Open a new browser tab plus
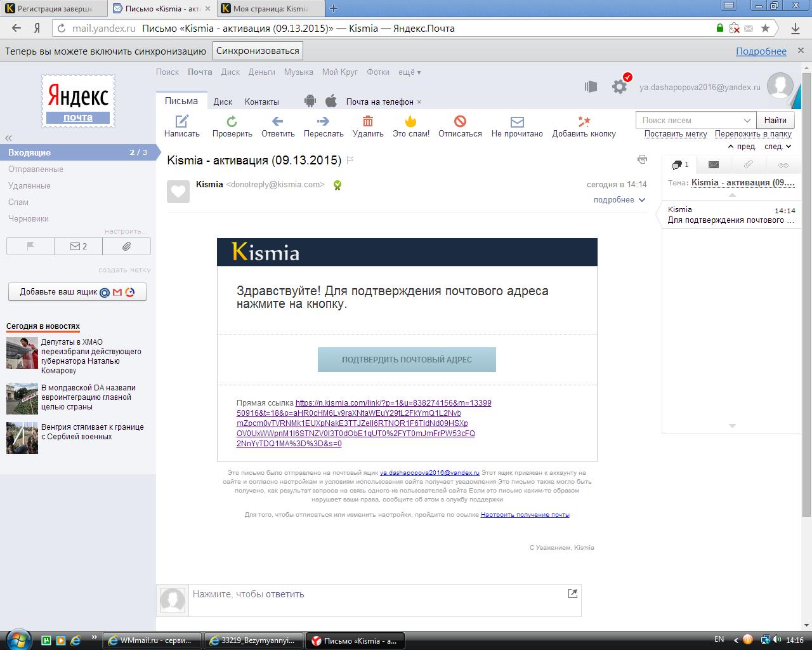The height and width of the screenshot is (650, 812). click(x=334, y=8)
